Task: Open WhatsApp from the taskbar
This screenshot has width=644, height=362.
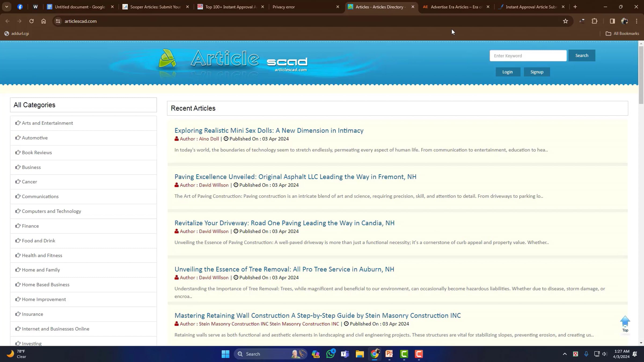Action: 330,354
